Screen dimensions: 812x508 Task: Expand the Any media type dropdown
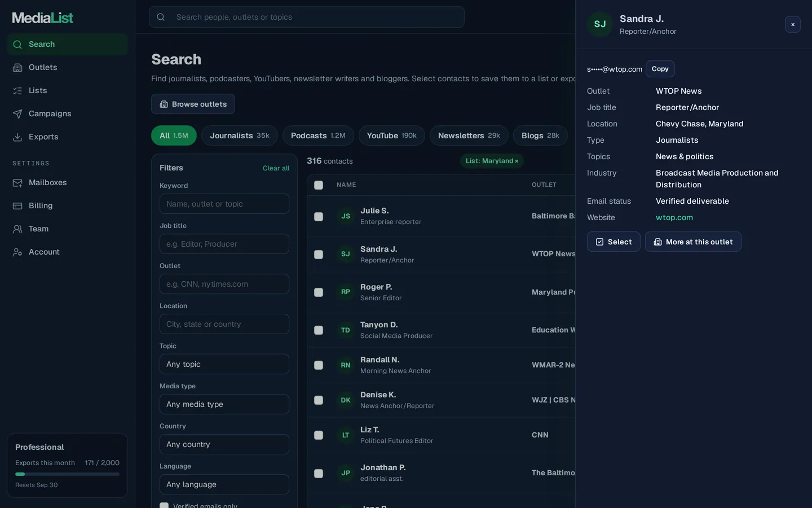pos(224,404)
